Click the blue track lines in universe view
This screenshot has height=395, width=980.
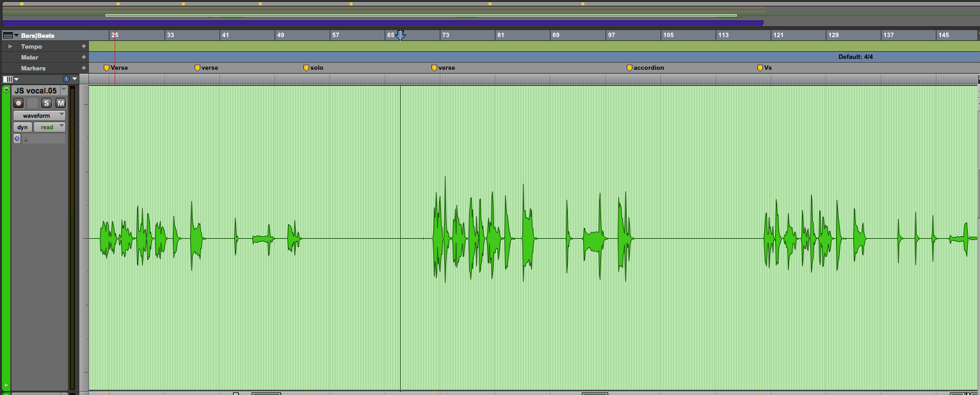383,22
